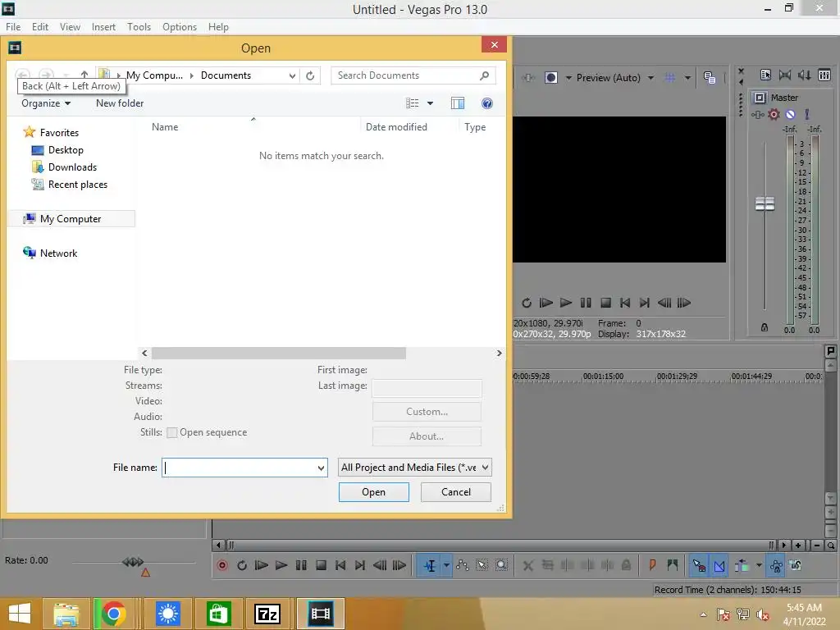Open the change view options dropdown arrow
Screen dimensions: 840x630
tap(430, 103)
